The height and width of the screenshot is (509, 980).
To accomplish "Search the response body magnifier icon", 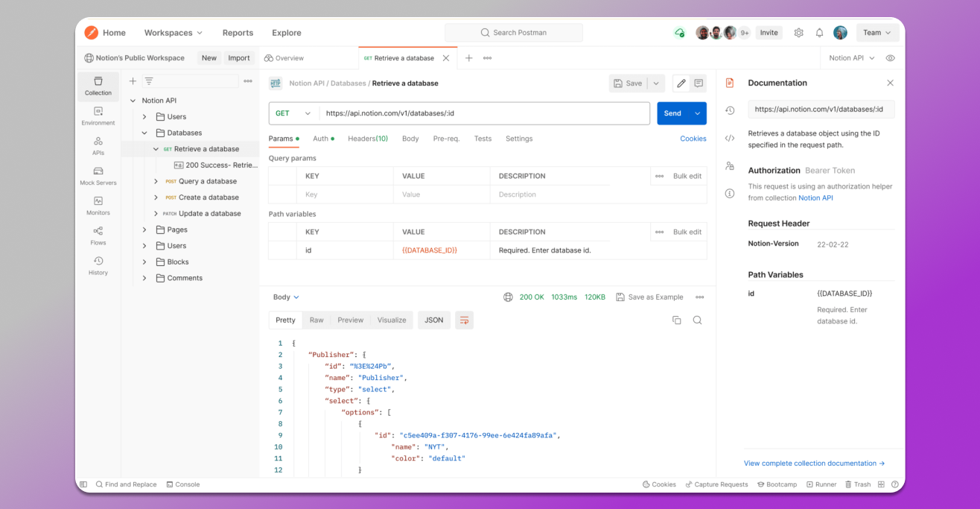I will (697, 320).
